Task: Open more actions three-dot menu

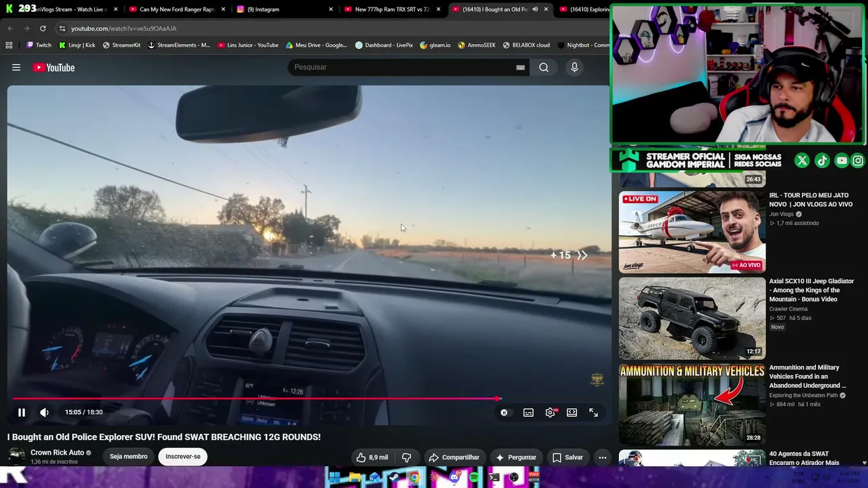Action: [602, 457]
